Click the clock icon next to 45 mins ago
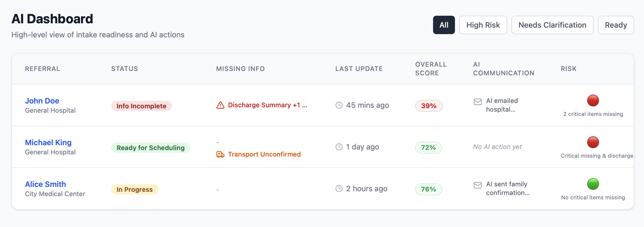Screen dimensions: 644x227 tap(339, 105)
